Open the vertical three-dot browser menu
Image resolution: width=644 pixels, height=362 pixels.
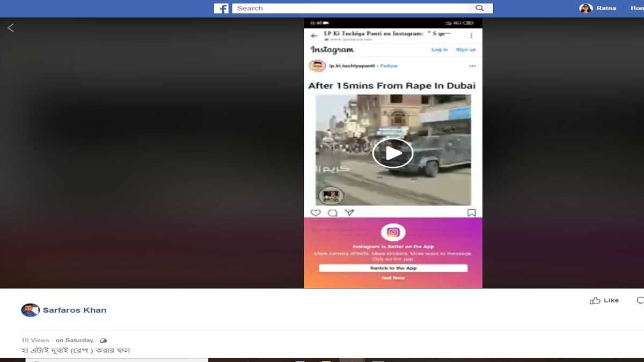(471, 36)
